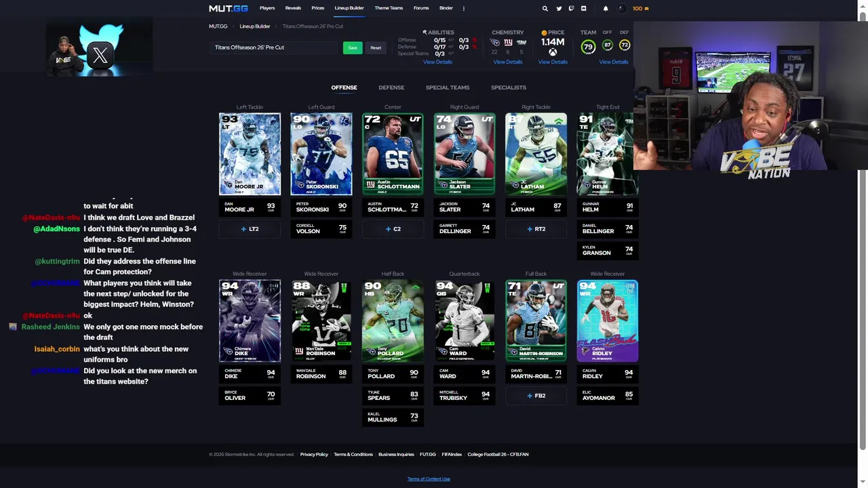This screenshot has width=868, height=488.
Task: Open the Twitter bird icon in header
Action: (x=559, y=9)
